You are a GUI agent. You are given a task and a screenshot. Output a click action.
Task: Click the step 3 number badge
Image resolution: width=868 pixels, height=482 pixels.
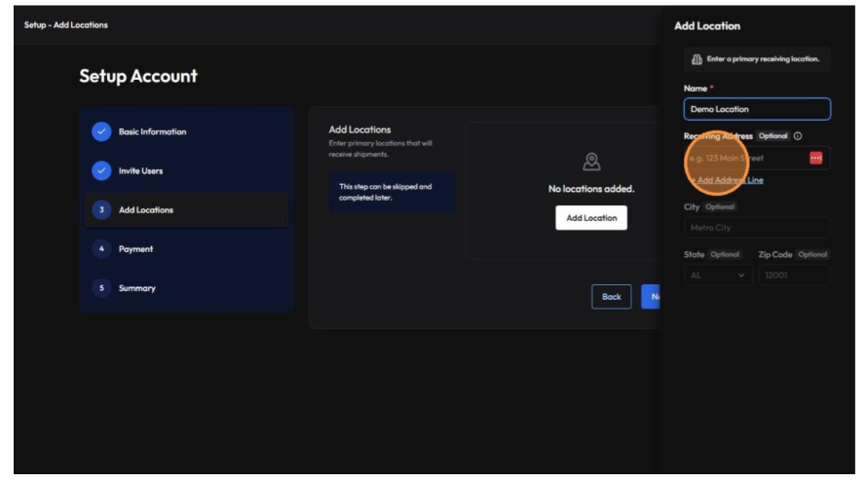click(x=101, y=209)
